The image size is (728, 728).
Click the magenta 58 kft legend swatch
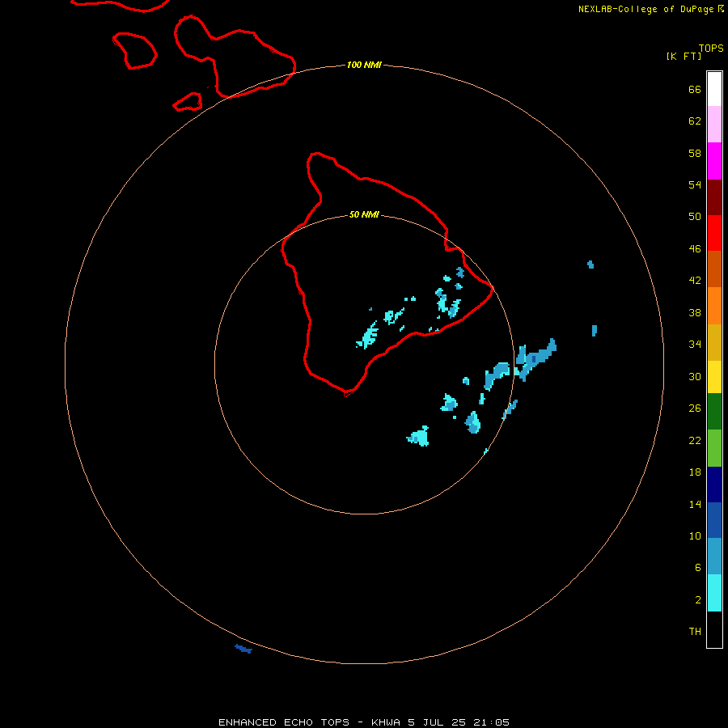click(x=714, y=161)
